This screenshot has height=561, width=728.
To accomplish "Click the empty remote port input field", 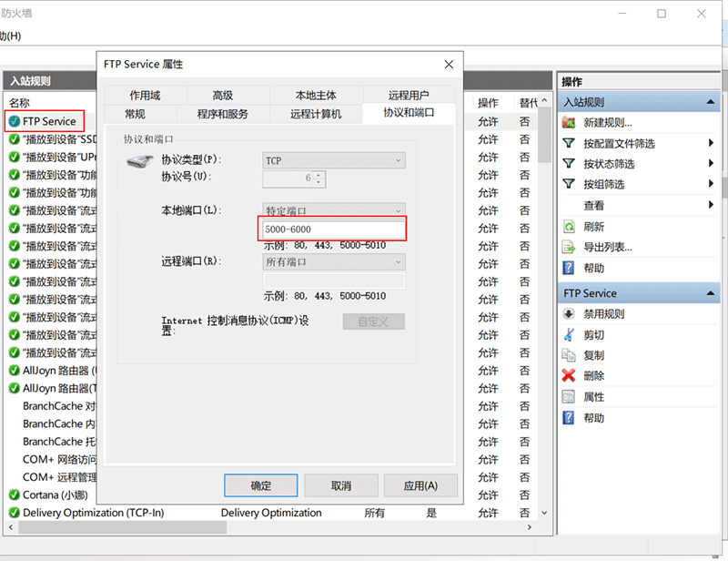I will 334,280.
